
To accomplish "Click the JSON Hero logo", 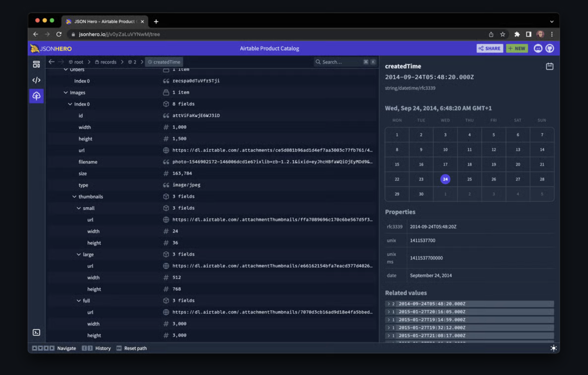I will click(x=51, y=48).
